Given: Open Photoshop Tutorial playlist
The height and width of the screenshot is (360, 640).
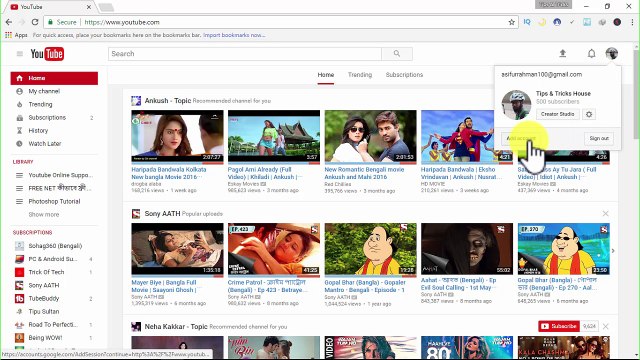Looking at the screenshot, I should pos(54,201).
